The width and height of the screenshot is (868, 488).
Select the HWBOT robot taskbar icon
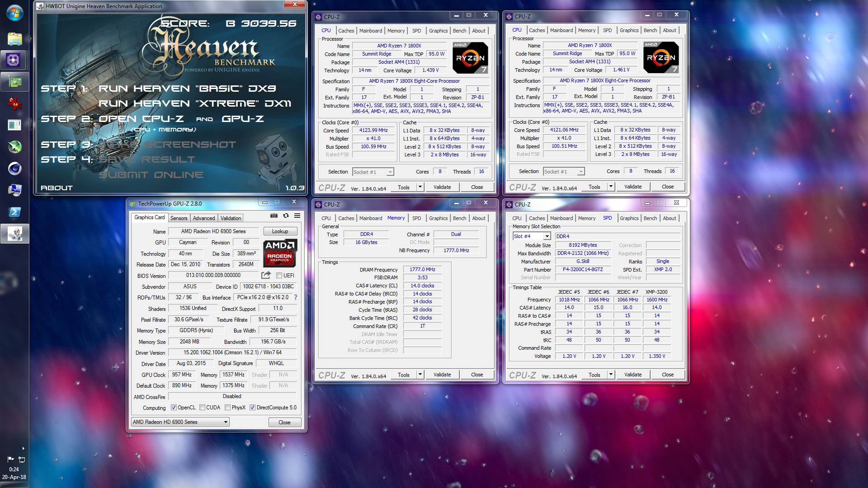tap(14, 234)
